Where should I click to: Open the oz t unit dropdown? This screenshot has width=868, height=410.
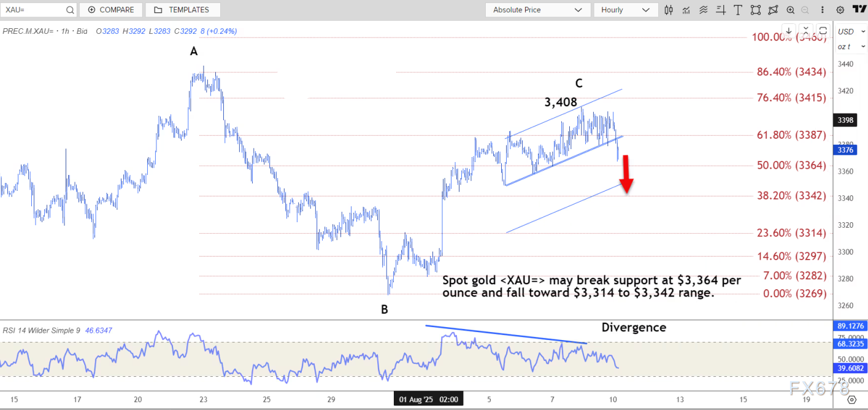click(x=849, y=47)
